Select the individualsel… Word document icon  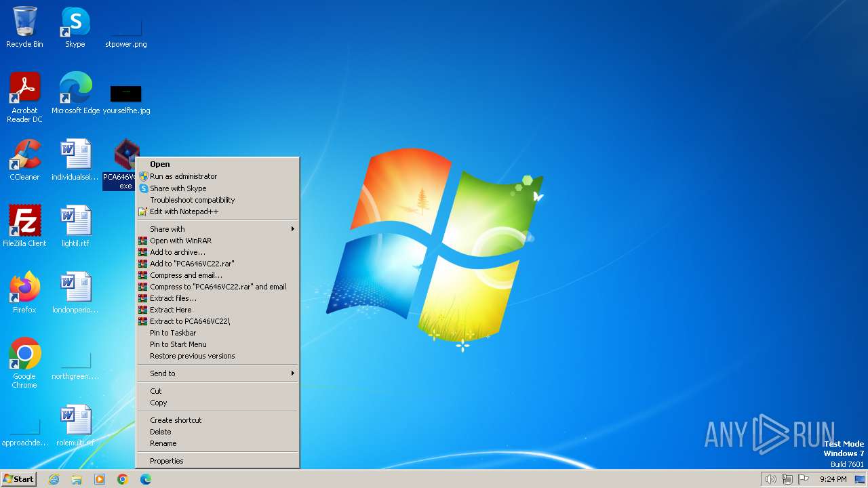click(75, 160)
